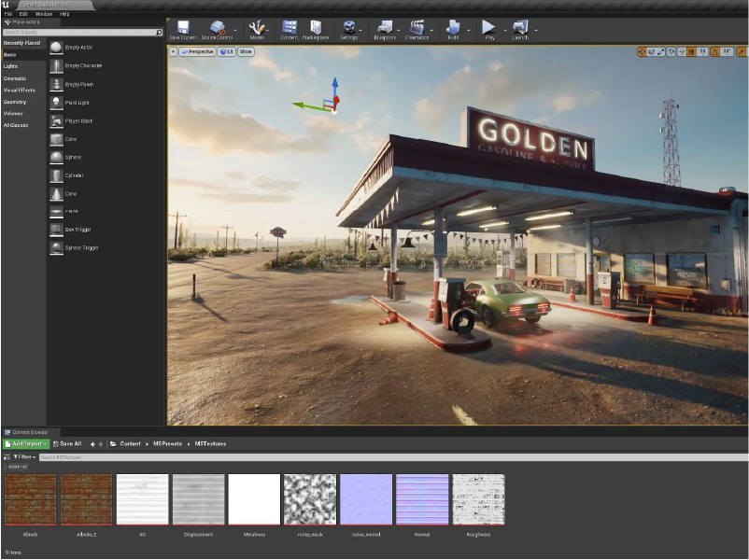Click the Cinematics clapperboard icon
The height and width of the screenshot is (560, 749).
417,28
